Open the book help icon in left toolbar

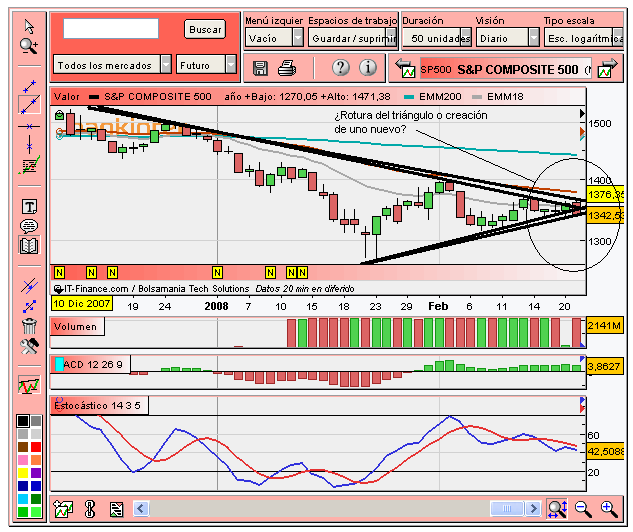29,245
